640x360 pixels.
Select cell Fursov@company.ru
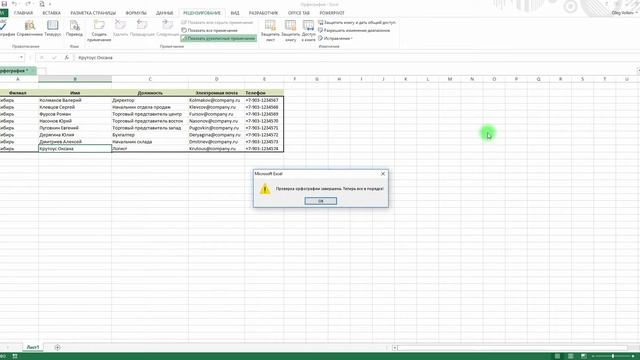(216, 114)
